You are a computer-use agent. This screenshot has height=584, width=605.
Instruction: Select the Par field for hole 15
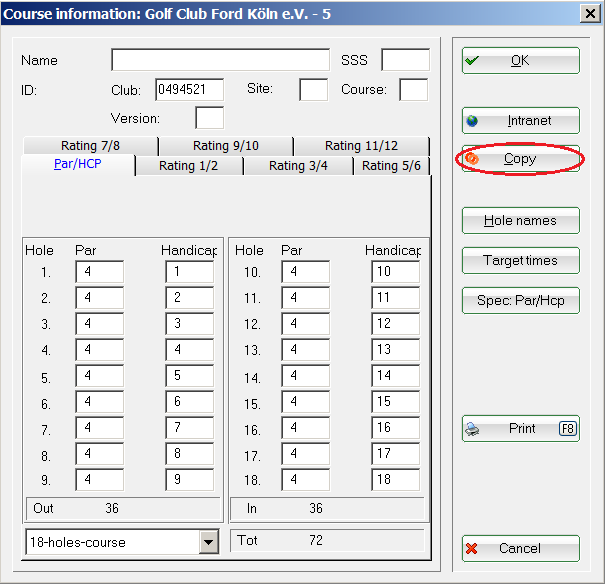pyautogui.click(x=306, y=402)
